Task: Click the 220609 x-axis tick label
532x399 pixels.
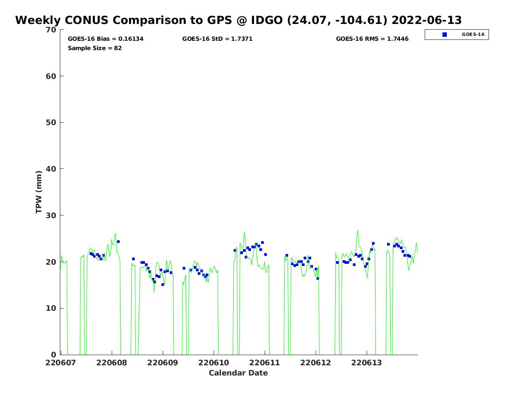Action: click(163, 363)
